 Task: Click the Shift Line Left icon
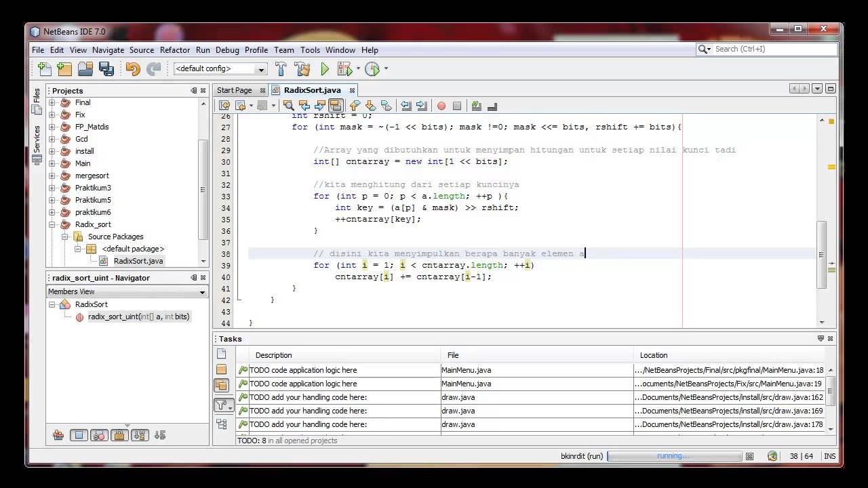(406, 105)
